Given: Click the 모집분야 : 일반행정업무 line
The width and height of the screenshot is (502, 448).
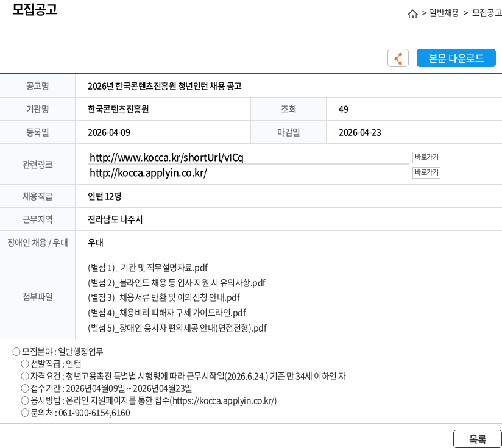Looking at the screenshot, I should [58, 352].
